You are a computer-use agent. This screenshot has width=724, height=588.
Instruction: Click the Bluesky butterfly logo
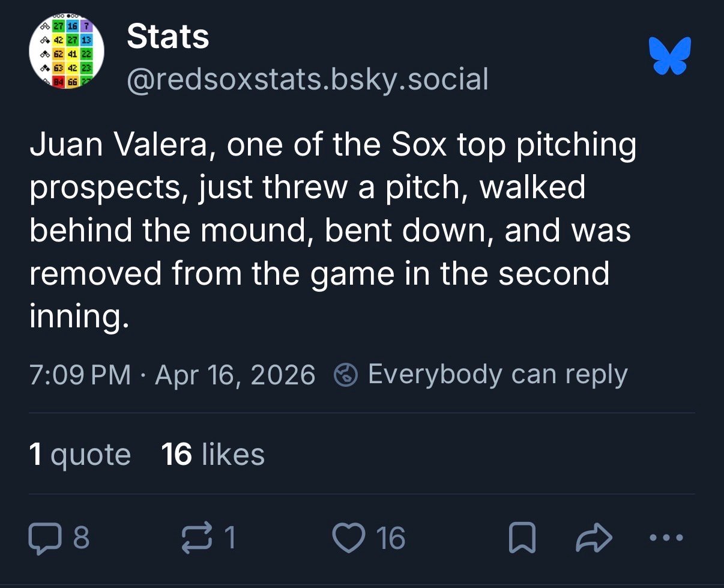670,56
